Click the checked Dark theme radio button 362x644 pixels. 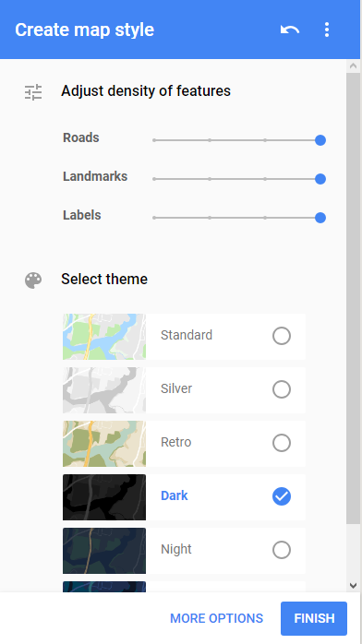click(282, 496)
